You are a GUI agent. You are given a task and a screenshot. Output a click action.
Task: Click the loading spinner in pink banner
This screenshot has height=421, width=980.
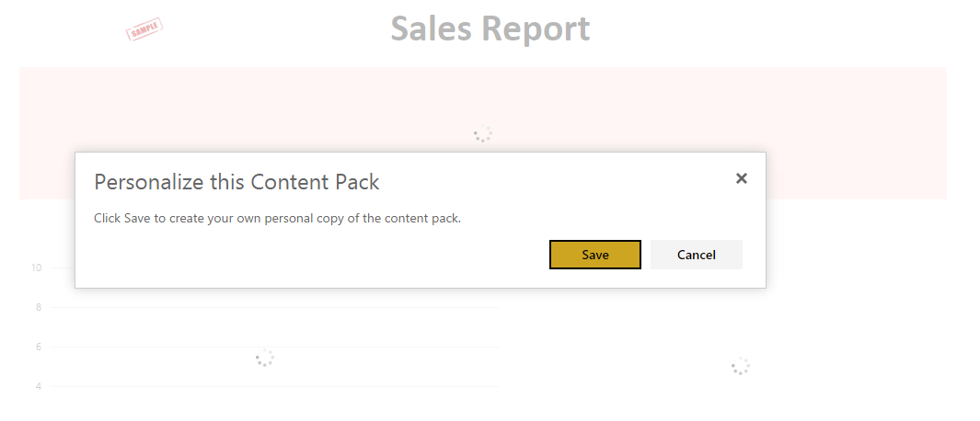pyautogui.click(x=482, y=133)
